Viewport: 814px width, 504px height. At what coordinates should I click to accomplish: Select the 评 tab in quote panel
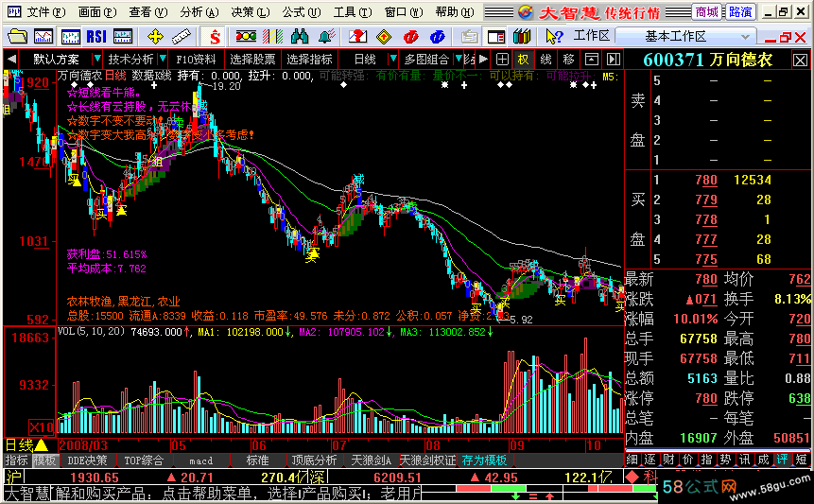pos(781,460)
